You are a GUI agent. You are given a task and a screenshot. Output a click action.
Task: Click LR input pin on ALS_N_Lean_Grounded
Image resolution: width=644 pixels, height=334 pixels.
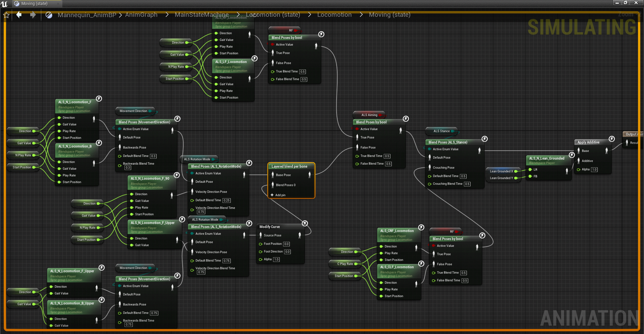coord(530,169)
